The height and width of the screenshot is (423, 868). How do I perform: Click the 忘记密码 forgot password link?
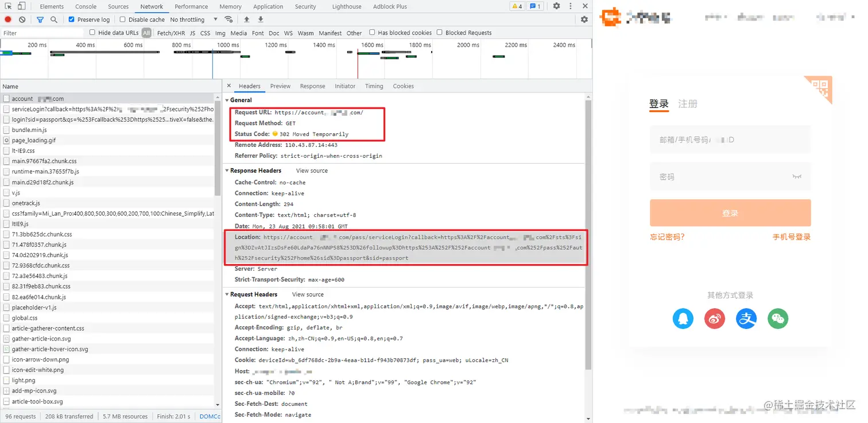[667, 237]
